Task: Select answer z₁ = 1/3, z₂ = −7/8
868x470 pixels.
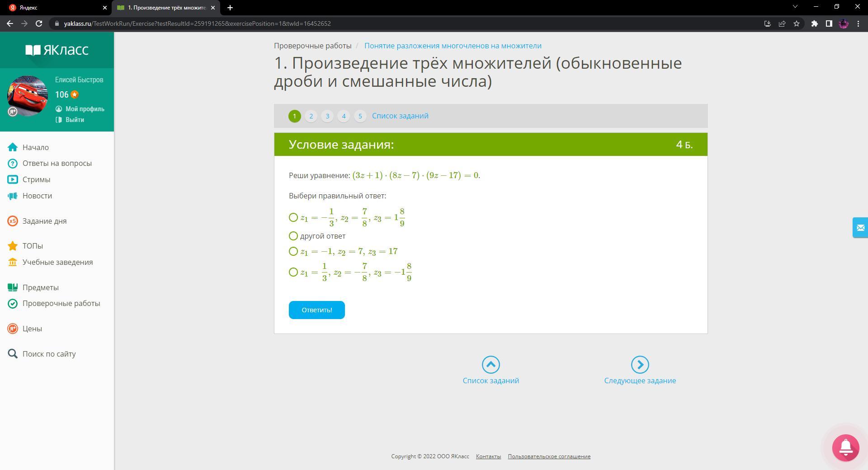Action: click(x=293, y=272)
